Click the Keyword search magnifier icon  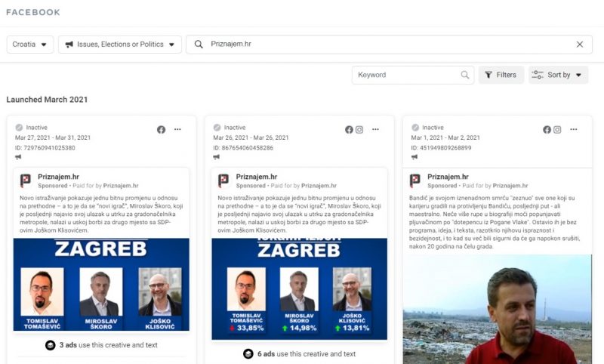point(465,75)
